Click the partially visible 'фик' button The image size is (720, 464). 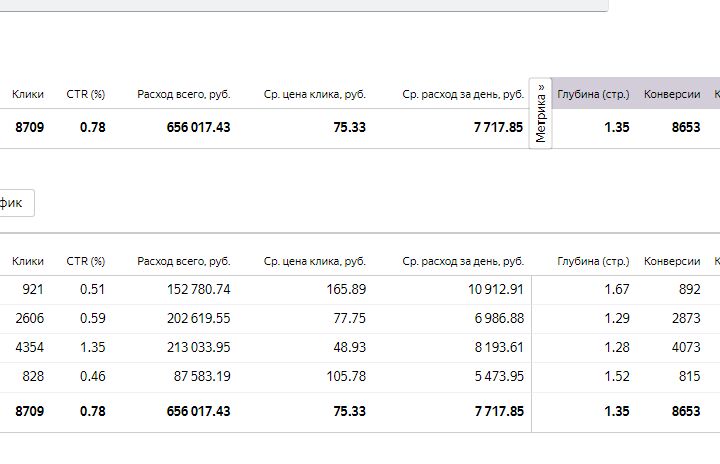[x=17, y=203]
